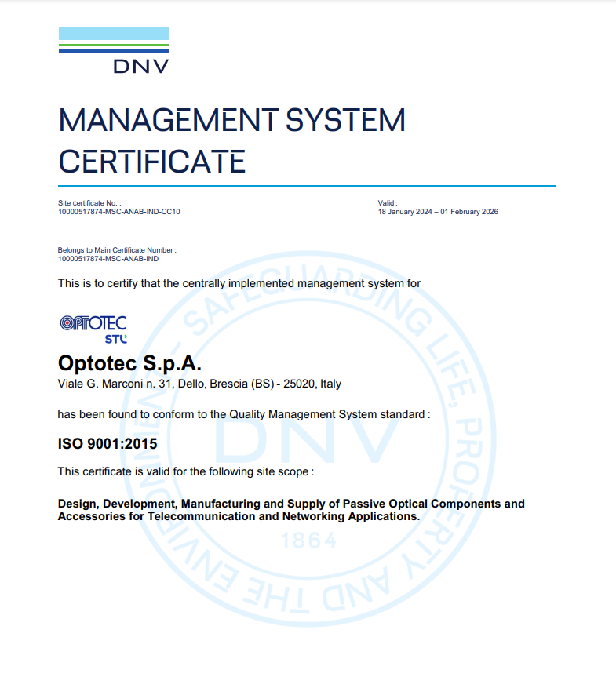Select certificate number 10000517874-MSC-ANAB-IND-CC10
This screenshot has width=616, height=699.
[x=119, y=212]
